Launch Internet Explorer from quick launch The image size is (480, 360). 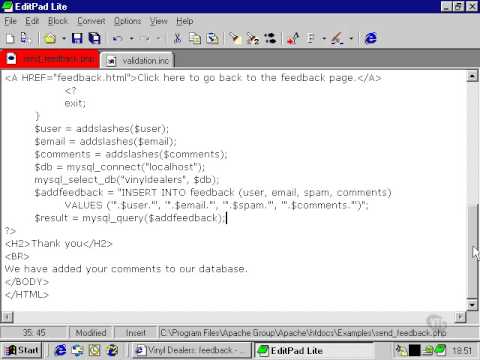coord(60,350)
